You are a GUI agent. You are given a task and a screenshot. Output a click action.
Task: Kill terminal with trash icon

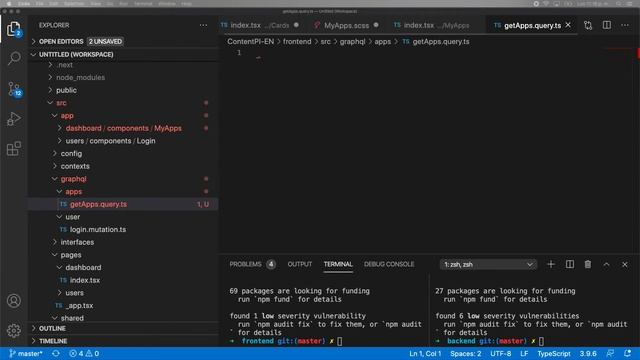coord(588,264)
